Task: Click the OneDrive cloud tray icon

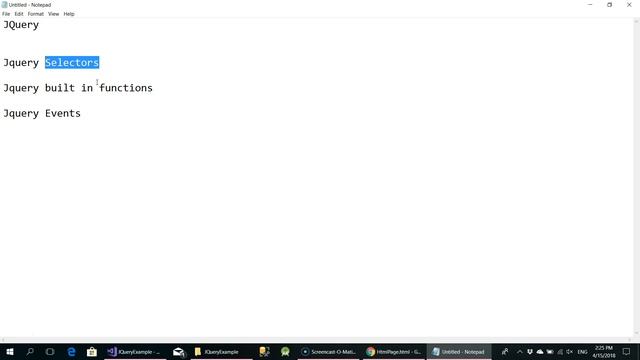Action: [x=540, y=352]
